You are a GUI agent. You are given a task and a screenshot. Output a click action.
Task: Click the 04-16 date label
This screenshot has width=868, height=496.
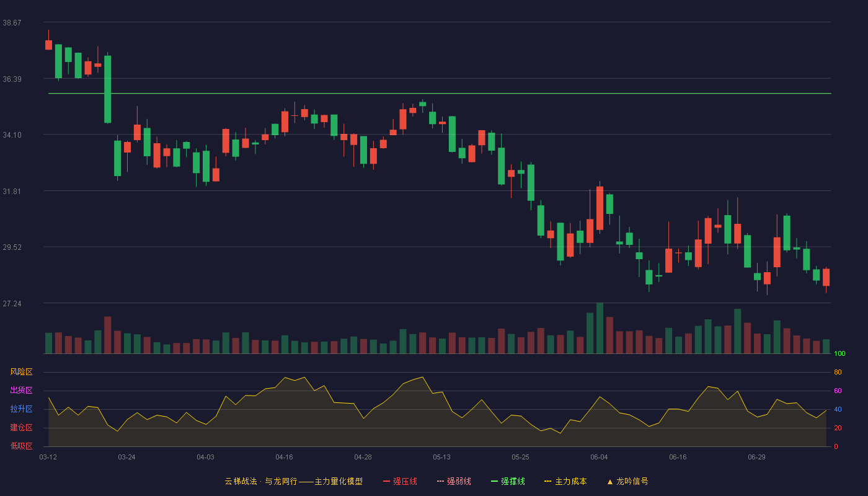(x=284, y=457)
